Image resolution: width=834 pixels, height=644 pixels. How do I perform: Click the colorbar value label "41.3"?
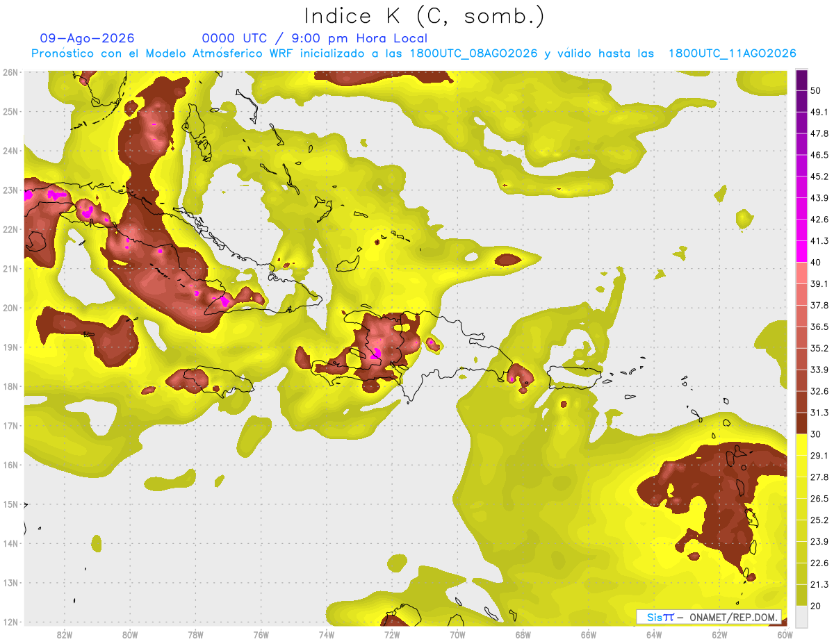click(x=819, y=241)
